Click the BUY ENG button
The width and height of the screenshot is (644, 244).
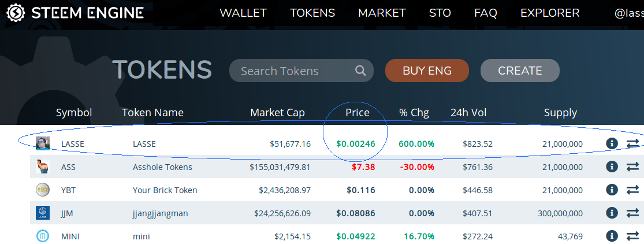tap(427, 71)
